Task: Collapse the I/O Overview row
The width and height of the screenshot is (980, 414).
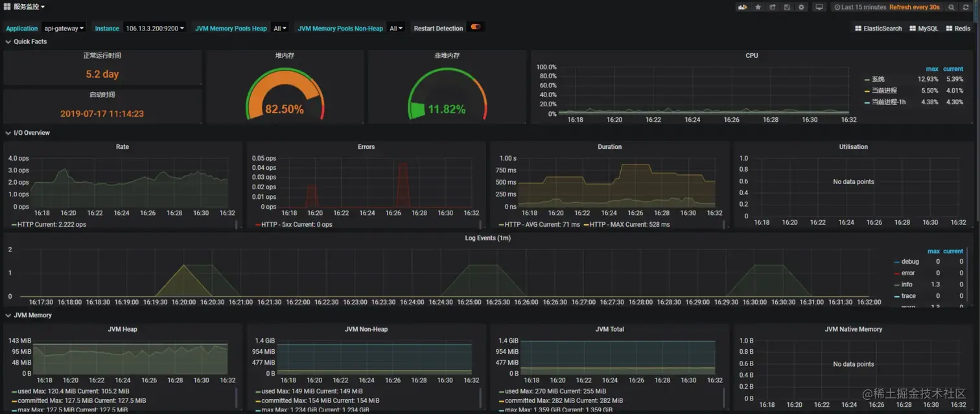Action: coord(28,133)
